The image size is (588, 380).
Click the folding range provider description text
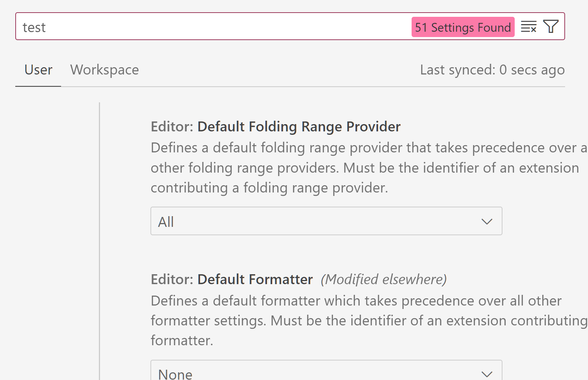point(344,167)
